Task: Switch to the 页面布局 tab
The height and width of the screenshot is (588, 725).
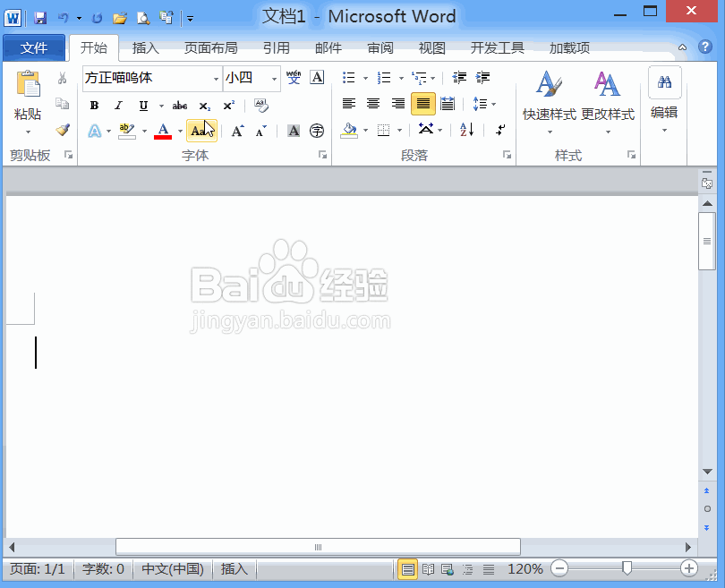Action: (211, 47)
